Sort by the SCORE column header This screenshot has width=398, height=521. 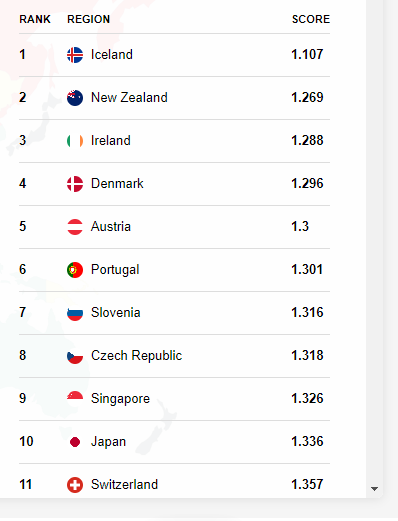[311, 19]
